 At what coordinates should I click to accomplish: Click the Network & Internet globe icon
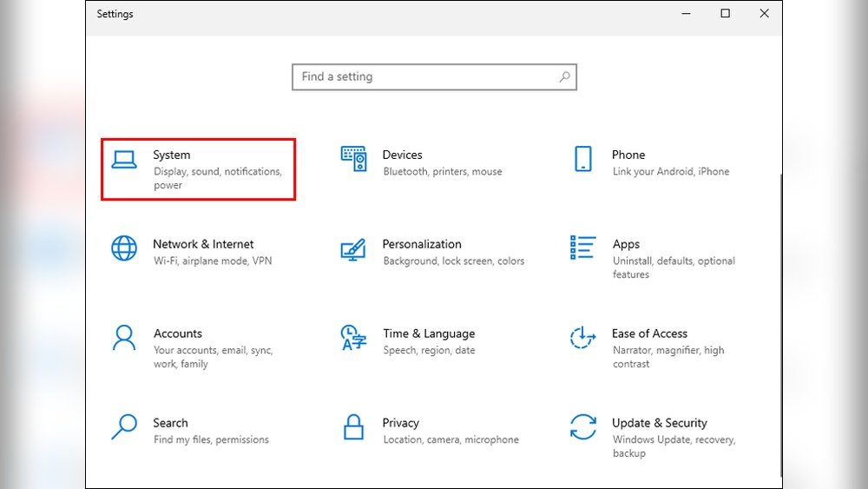(x=124, y=248)
